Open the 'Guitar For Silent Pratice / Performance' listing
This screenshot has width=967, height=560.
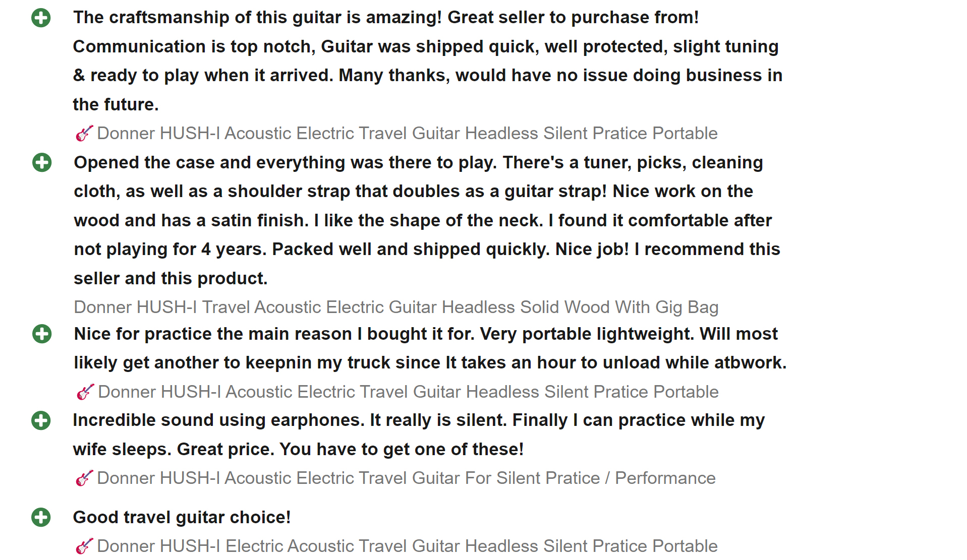point(406,478)
